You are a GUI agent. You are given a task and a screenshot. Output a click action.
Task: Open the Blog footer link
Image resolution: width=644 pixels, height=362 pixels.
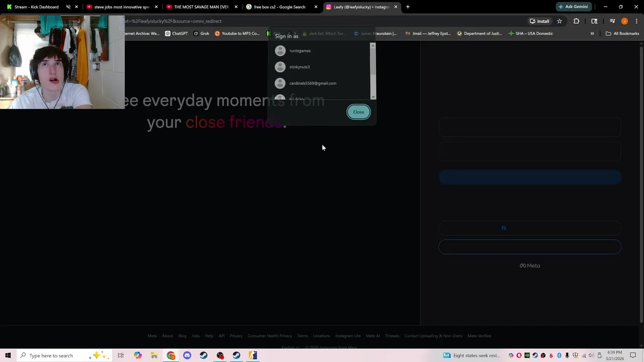[x=182, y=336]
